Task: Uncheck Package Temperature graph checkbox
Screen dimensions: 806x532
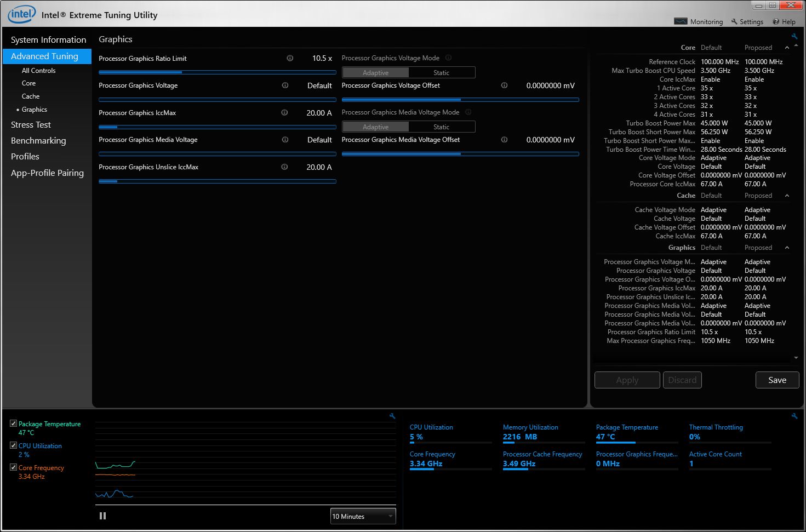Action: tap(13, 424)
